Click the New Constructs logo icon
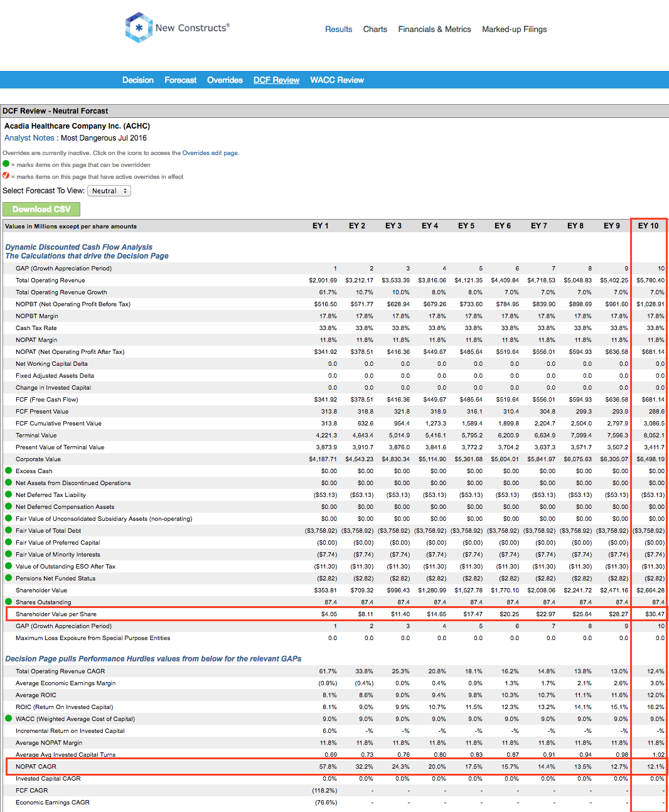 pos(139,28)
